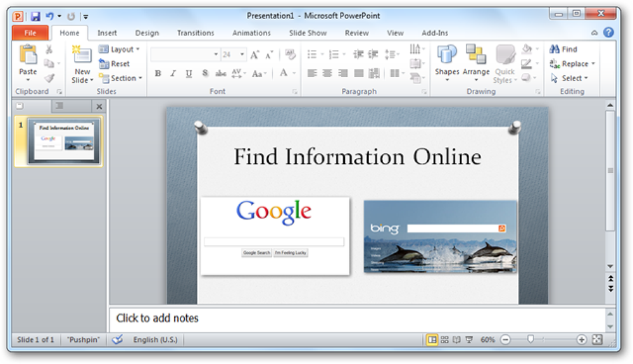This screenshot has height=364, width=633.
Task: Increase list indent level
Action: (373, 54)
